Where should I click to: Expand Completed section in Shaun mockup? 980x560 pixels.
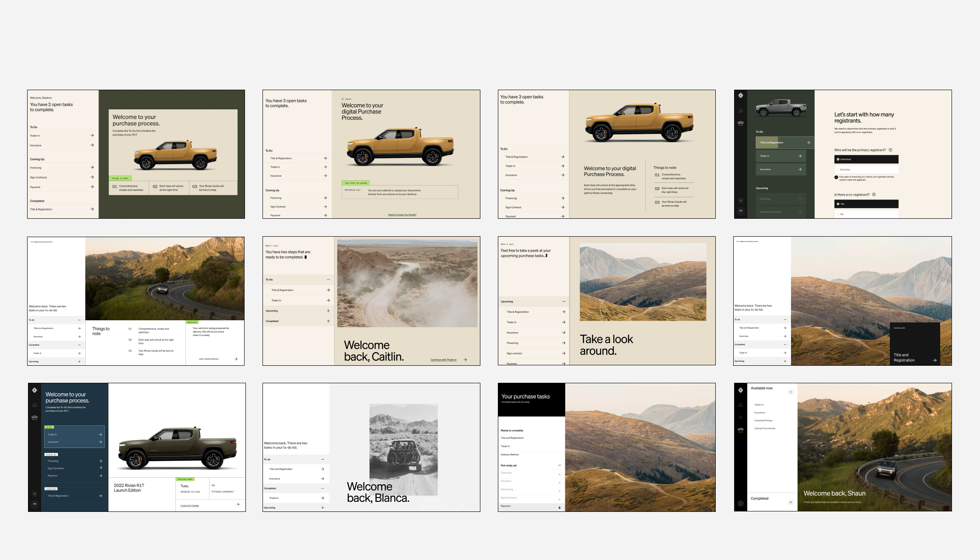coord(791,502)
